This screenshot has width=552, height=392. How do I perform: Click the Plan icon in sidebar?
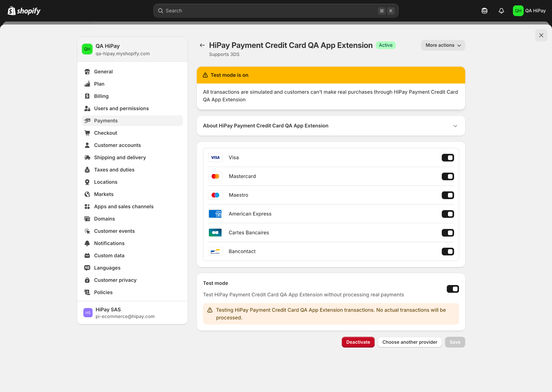tap(87, 84)
